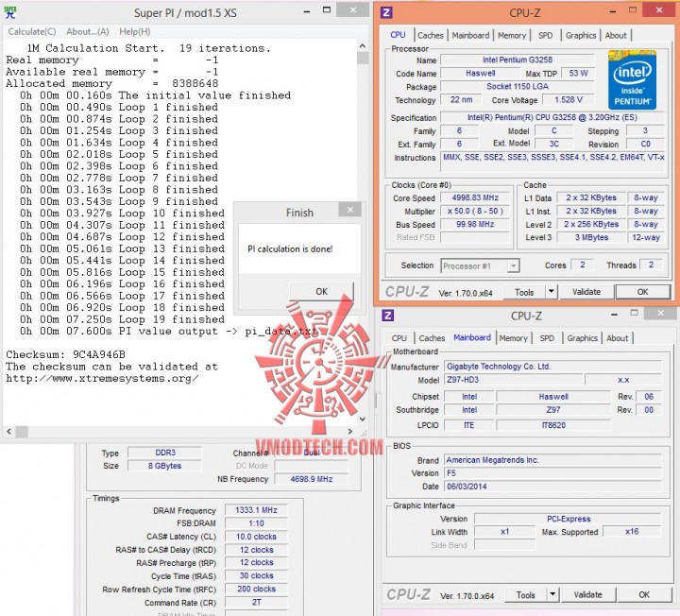The height and width of the screenshot is (616, 680).
Task: Click Command Rate value 2T
Action: click(x=256, y=602)
